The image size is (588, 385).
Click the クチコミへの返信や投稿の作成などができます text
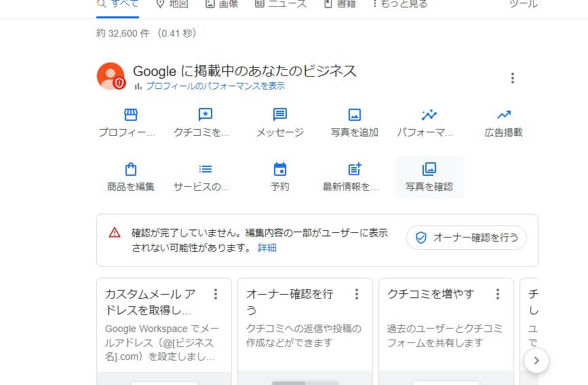(x=304, y=336)
